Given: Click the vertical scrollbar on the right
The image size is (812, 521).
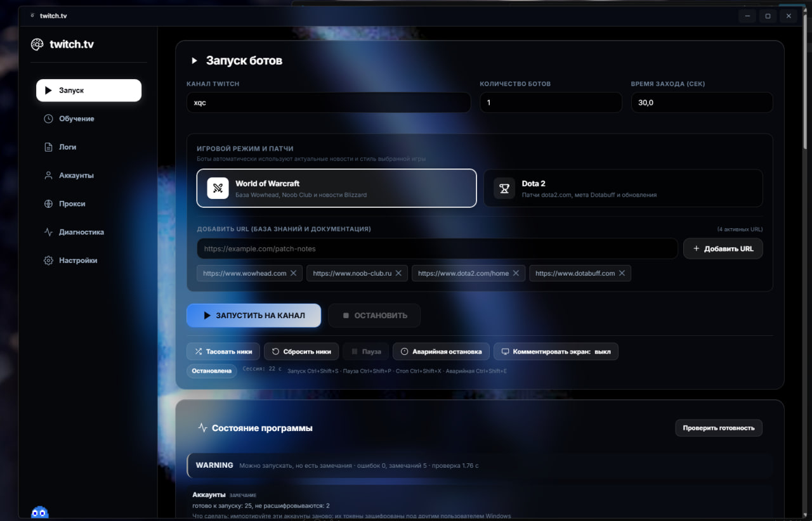Looking at the screenshot, I should 806,82.
